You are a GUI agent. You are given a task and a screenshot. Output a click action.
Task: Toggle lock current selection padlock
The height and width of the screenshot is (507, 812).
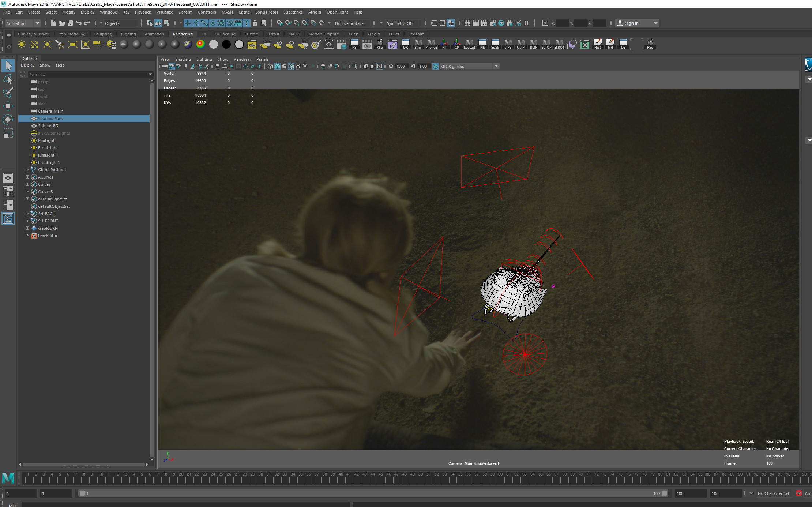[255, 23]
